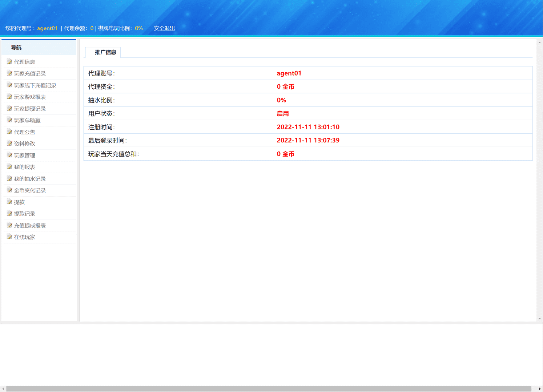The height and width of the screenshot is (392, 543).
Task: Click the horizontal scrollbar thumb
Action: tap(269, 389)
